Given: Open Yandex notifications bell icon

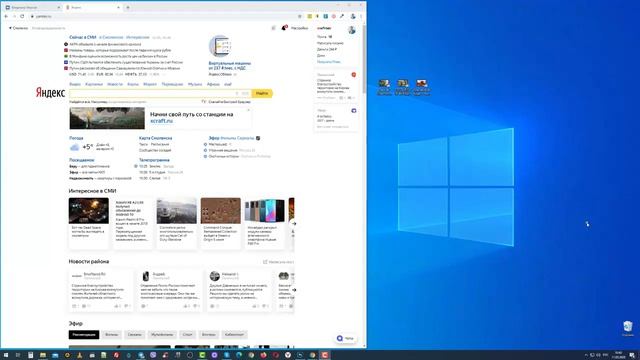Looking at the screenshot, I should tap(284, 28).
